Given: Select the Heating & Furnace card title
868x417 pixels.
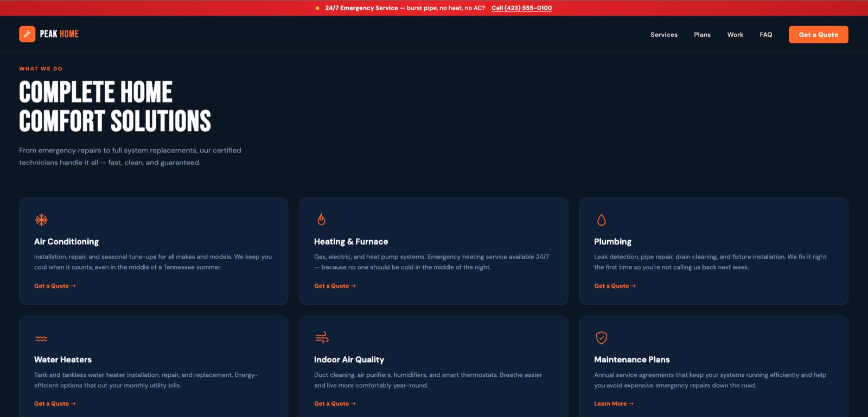Looking at the screenshot, I should pos(351,241).
